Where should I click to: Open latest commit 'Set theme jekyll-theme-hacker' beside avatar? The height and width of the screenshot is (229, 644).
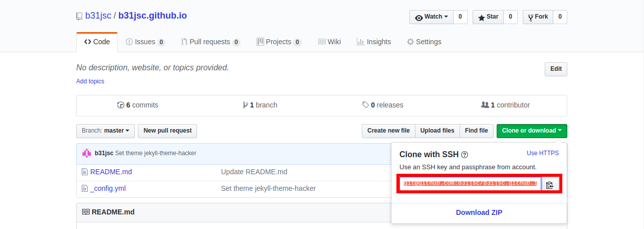click(156, 153)
